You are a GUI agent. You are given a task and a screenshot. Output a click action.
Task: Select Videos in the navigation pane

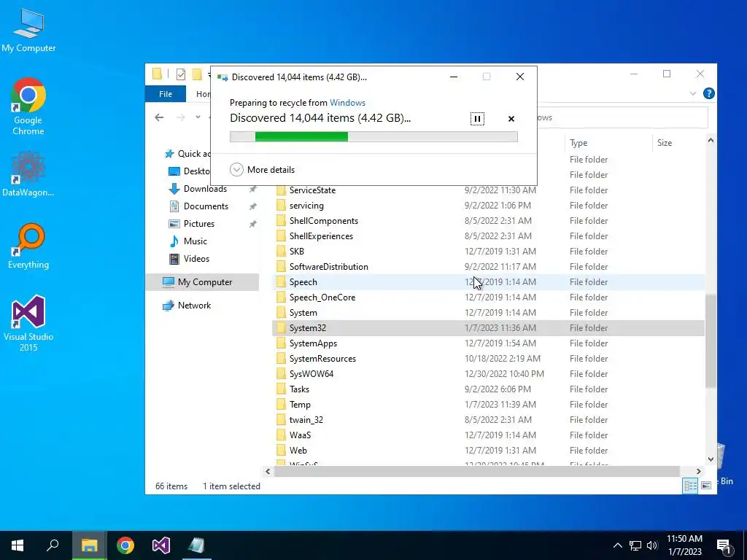(196, 259)
